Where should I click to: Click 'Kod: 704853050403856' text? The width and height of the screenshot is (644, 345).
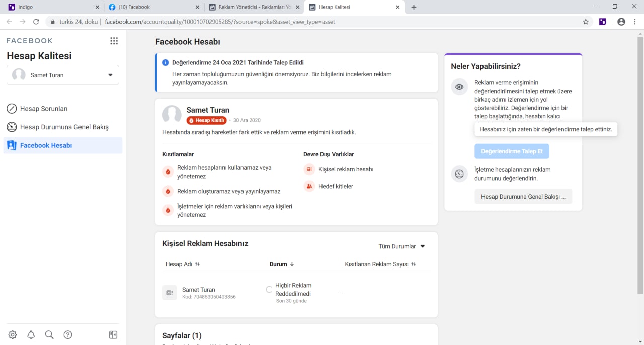[209, 297]
